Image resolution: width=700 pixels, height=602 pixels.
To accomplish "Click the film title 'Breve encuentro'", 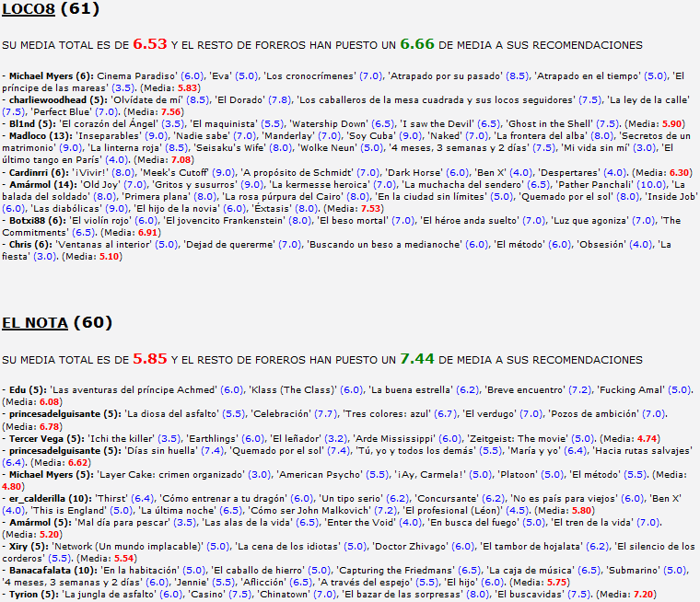I will pyautogui.click(x=525, y=390).
